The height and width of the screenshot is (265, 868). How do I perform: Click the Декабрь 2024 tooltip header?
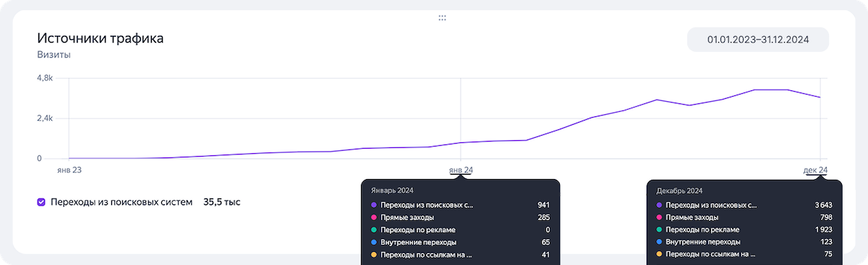(679, 191)
